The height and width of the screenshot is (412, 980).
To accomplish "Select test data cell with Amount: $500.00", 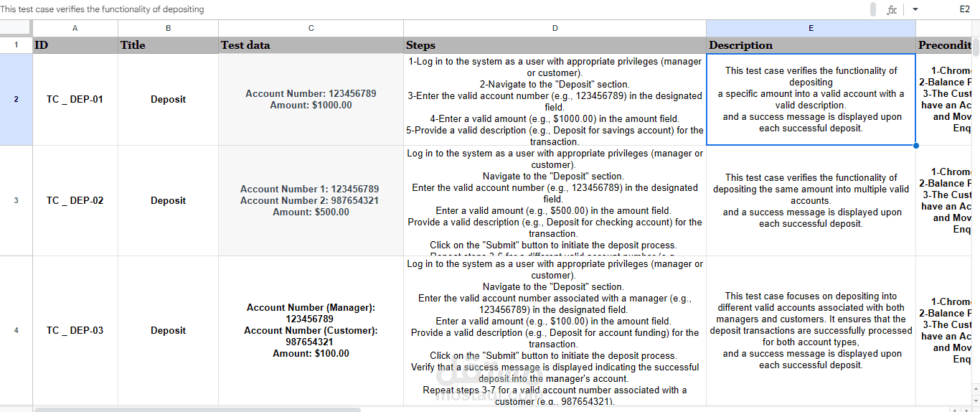I will pyautogui.click(x=311, y=200).
